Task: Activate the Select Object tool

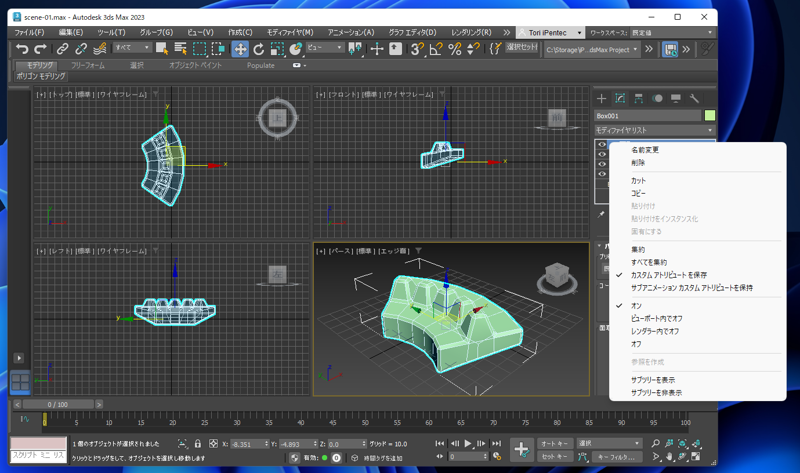Action: click(162, 49)
